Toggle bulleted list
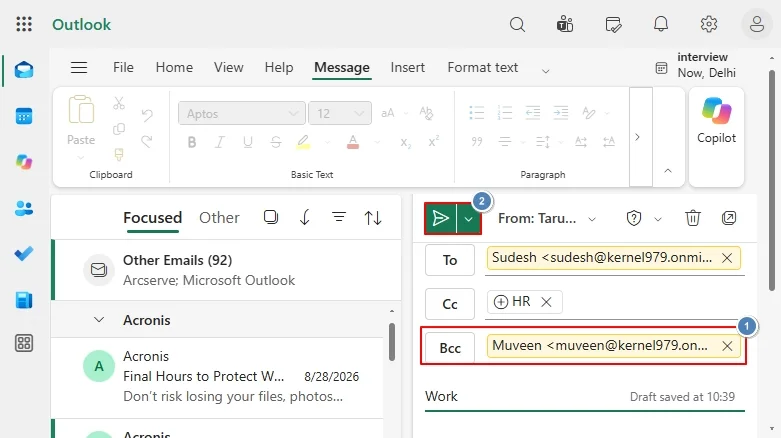This screenshot has width=781, height=438. click(x=477, y=113)
